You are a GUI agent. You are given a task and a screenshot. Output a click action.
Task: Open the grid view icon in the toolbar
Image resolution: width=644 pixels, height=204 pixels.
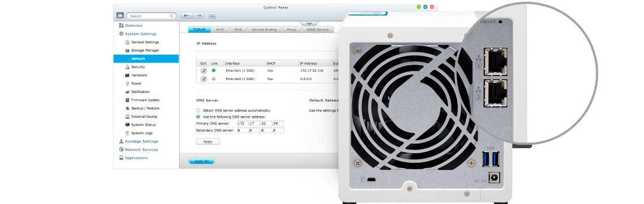tap(212, 16)
